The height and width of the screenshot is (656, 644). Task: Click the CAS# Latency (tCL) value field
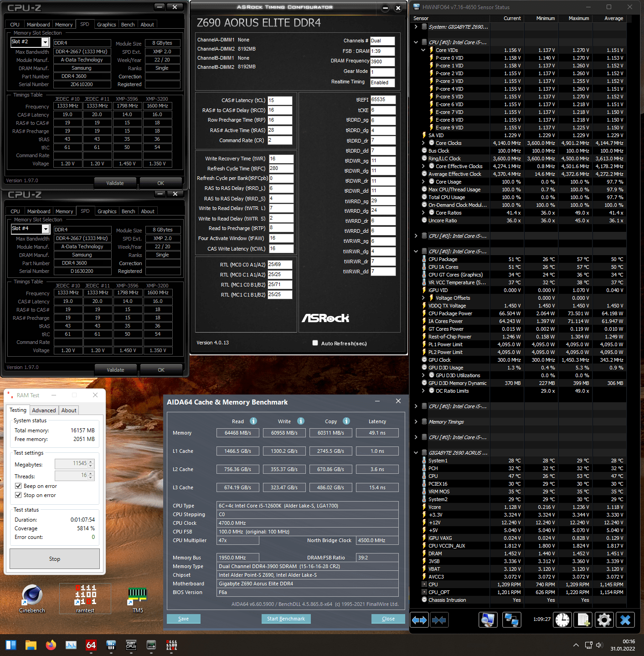coord(280,100)
